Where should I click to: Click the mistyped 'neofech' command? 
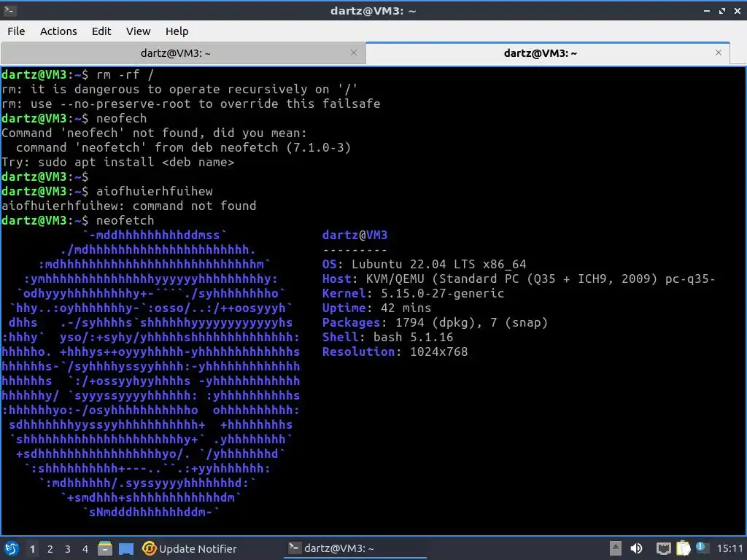pos(122,119)
